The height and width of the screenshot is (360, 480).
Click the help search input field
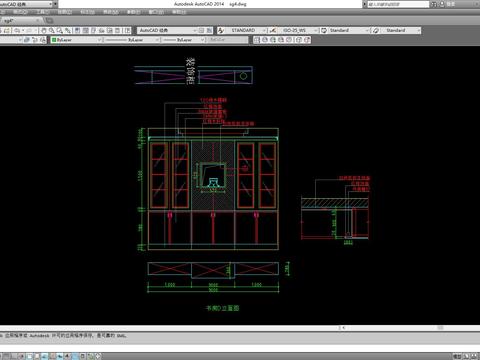398,4
